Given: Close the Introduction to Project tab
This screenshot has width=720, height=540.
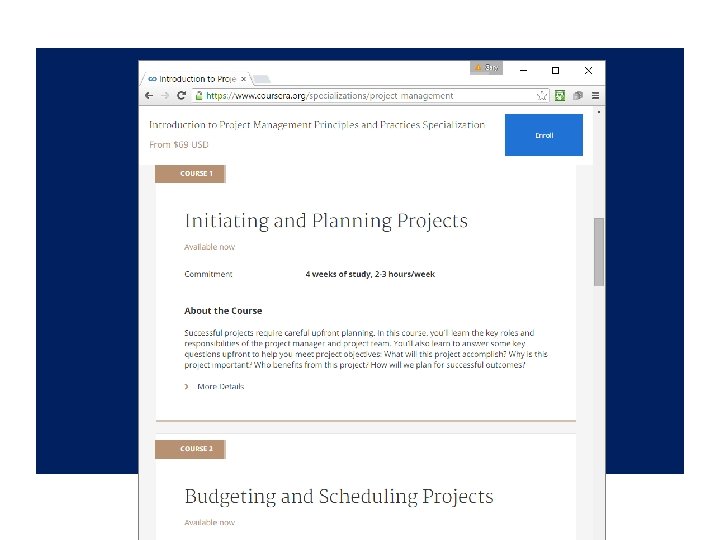Looking at the screenshot, I should click(x=243, y=78).
